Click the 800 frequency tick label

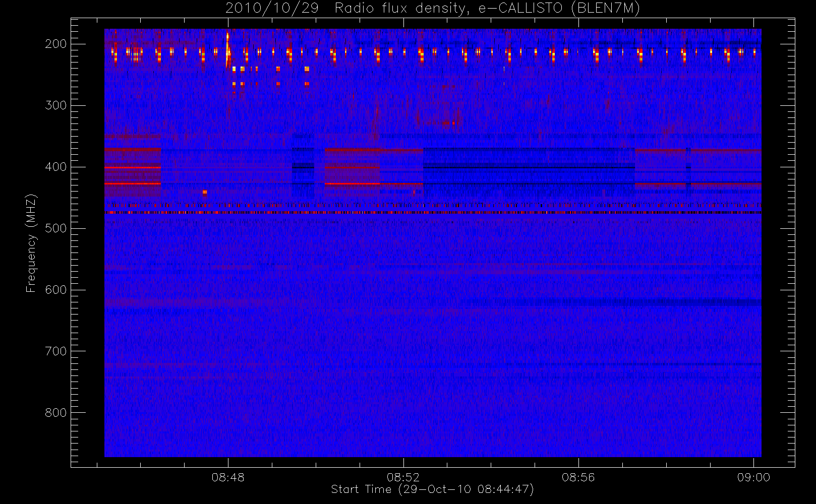coord(56,413)
